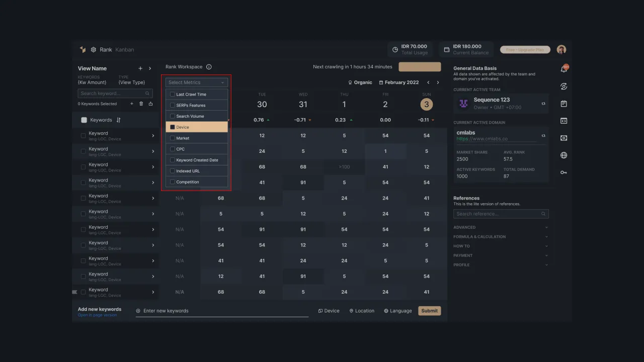This screenshot has width=644, height=362.
Task: Open the notifications bell icon
Action: coord(563,69)
